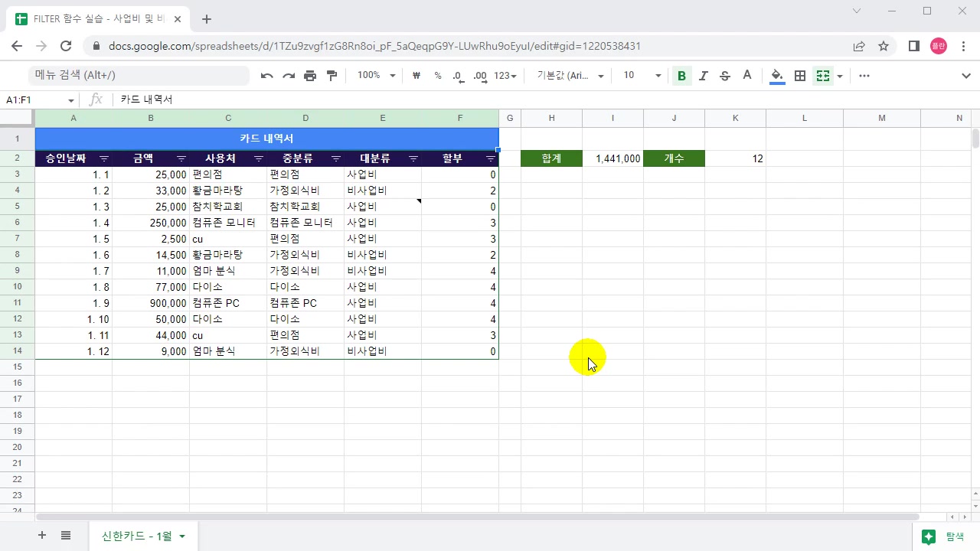Open the filter dropdown on 승인날짜 column
980x551 pixels.
(x=103, y=158)
